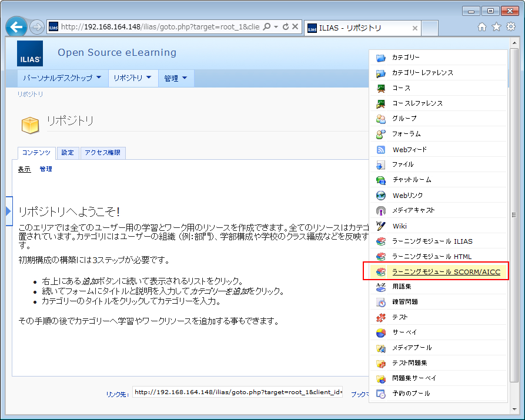This screenshot has height=420, width=525.
Task: Click the リポジトリ breadcrumb link
Action: click(30, 94)
